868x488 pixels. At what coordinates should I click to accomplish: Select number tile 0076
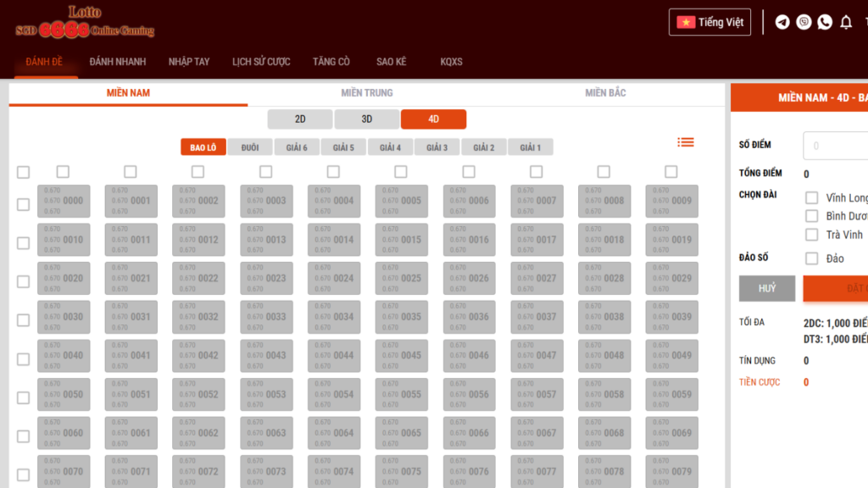[469, 471]
